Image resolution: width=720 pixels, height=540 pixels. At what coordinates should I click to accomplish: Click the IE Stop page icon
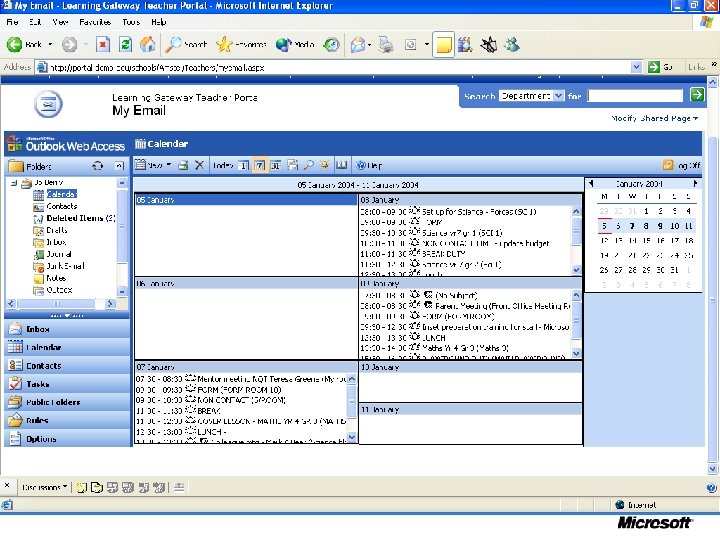pyautogui.click(x=103, y=45)
